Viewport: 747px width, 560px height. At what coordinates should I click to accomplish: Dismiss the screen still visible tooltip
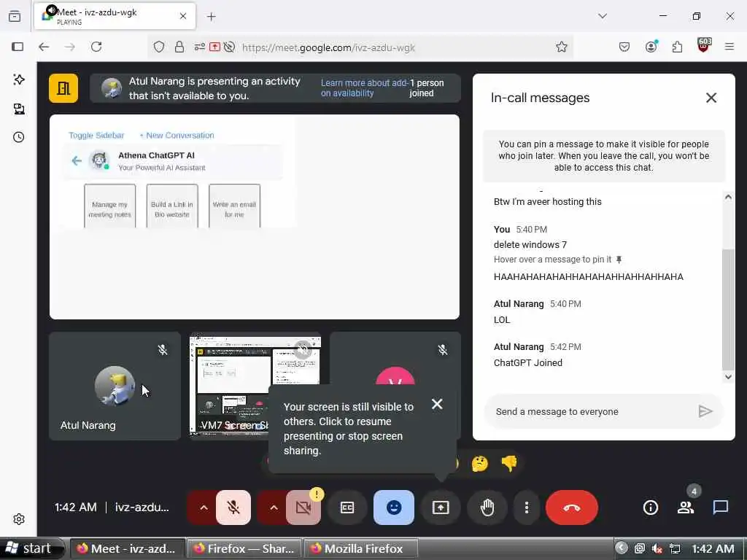[437, 404]
